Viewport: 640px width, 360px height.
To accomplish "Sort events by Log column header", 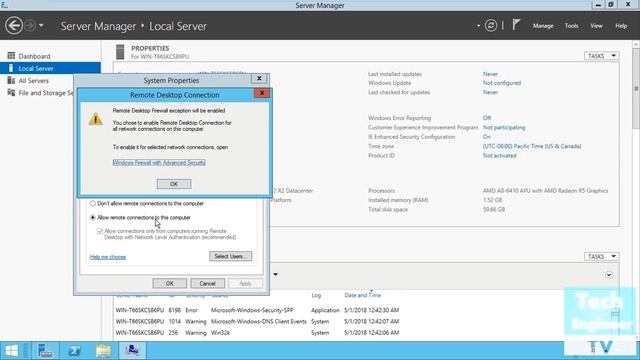I will (x=316, y=295).
